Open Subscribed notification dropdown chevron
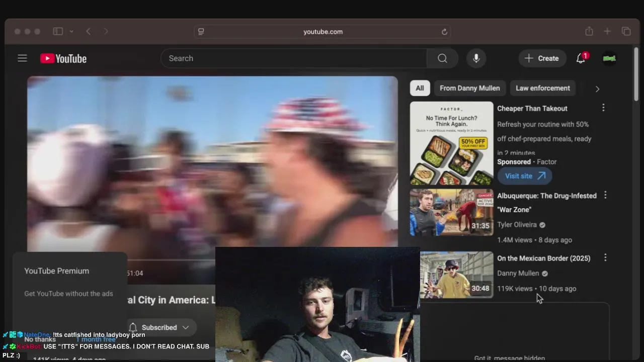Image resolution: width=644 pixels, height=362 pixels. tap(186, 327)
